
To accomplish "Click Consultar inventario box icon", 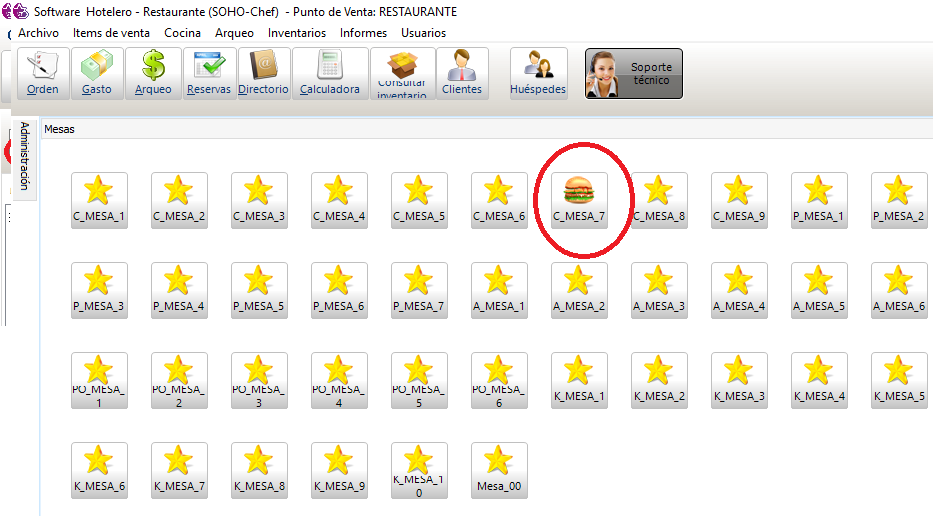I will pos(403,74).
